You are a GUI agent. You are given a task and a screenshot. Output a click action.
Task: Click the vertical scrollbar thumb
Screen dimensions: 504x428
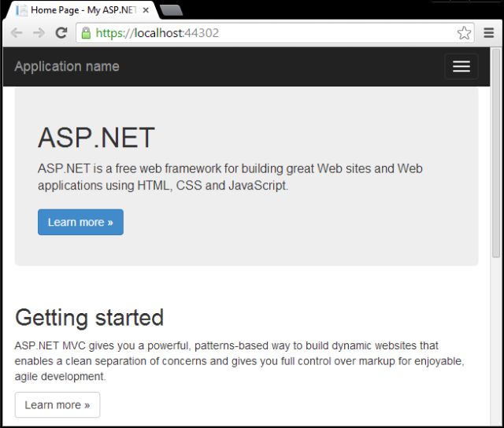(496, 153)
